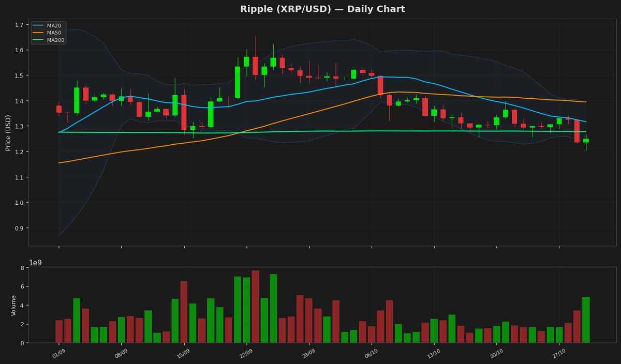Click the 1.4 price tick label
Screen dimensions: 621x364
click(x=20, y=101)
